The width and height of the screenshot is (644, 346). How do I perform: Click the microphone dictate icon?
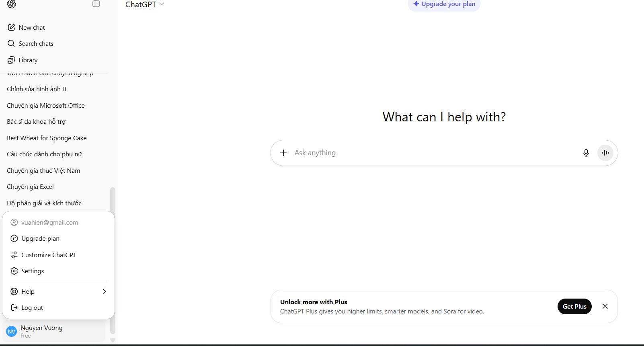pyautogui.click(x=586, y=153)
